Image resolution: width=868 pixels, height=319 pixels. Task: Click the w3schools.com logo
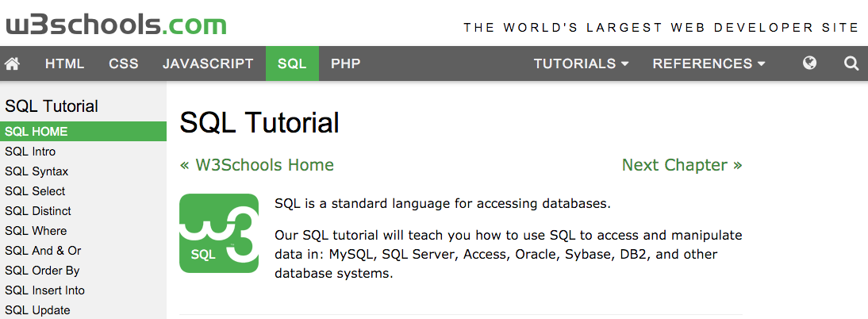click(117, 25)
